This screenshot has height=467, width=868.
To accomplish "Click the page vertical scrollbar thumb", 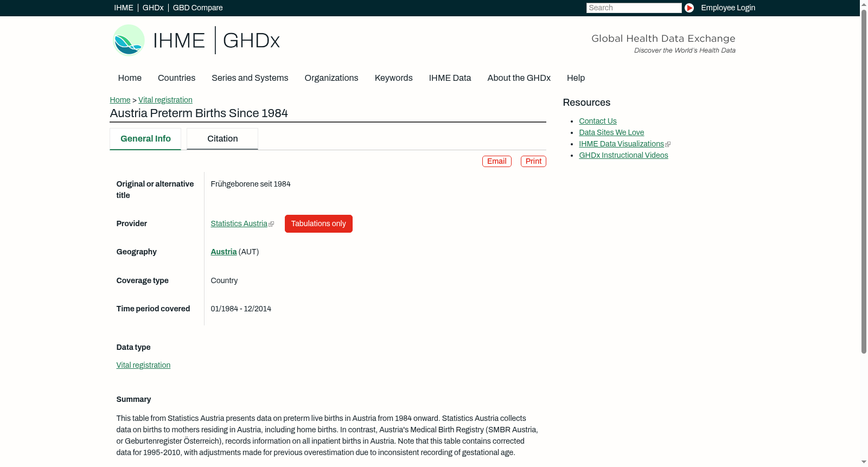I will point(864,182).
